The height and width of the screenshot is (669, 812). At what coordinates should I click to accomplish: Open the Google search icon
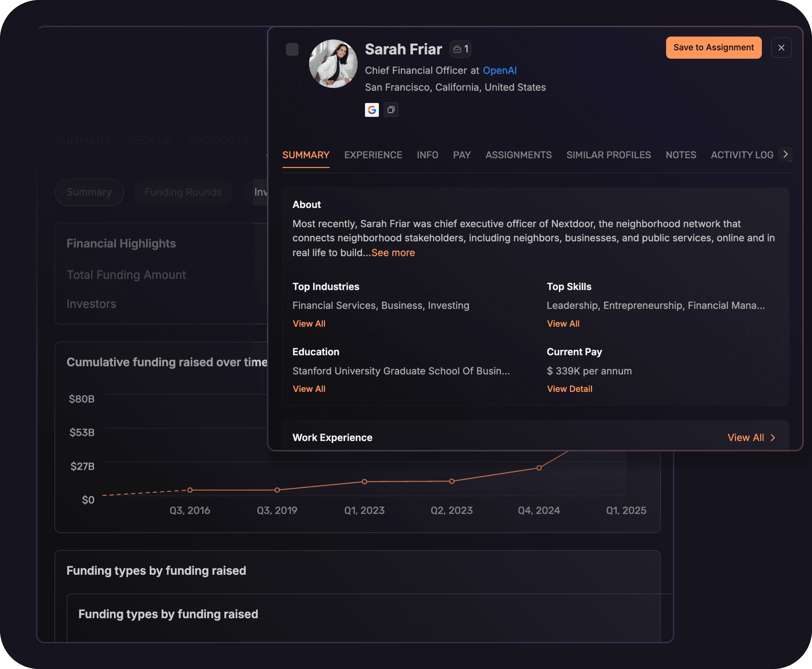point(372,110)
